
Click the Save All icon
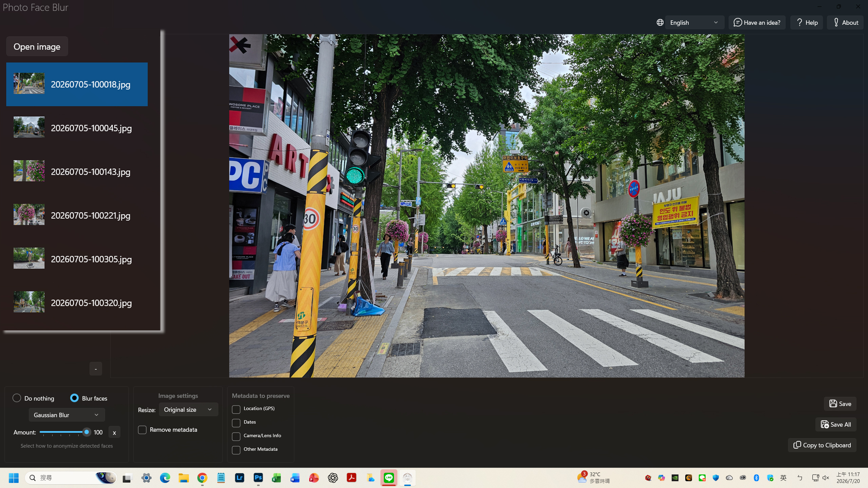825,424
